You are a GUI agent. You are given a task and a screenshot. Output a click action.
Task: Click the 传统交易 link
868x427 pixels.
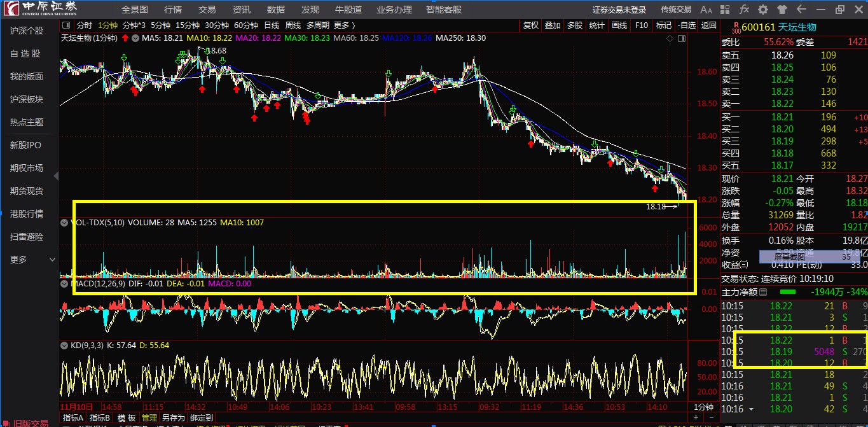click(x=675, y=10)
